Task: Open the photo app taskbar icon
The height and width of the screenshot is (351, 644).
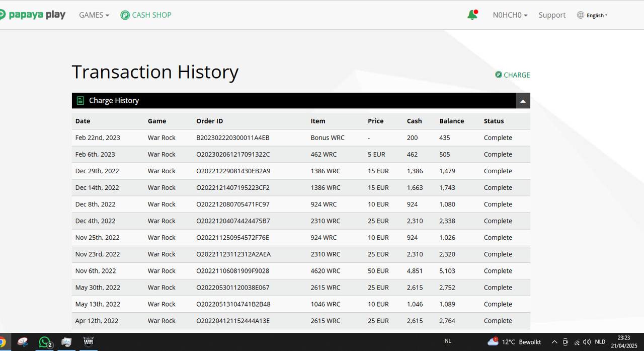Action: (x=66, y=342)
